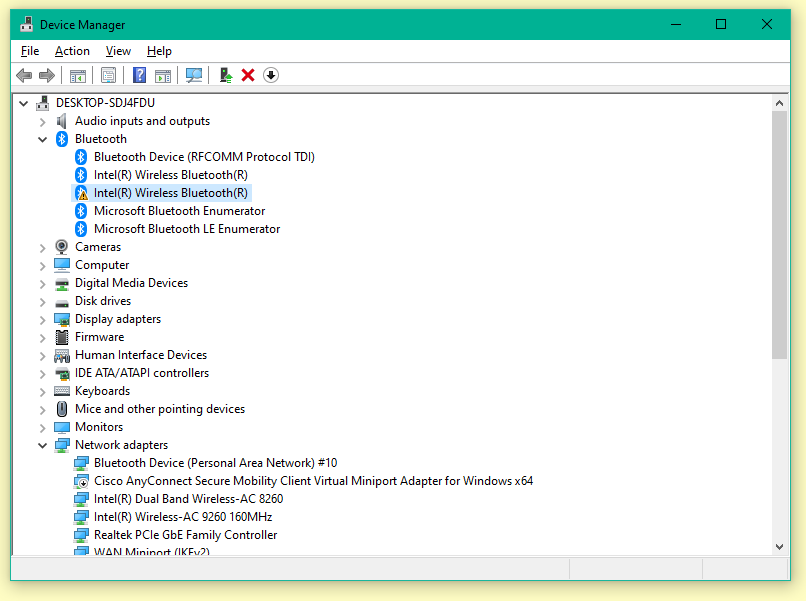Click the Back arrow toolbar icon
Image resolution: width=806 pixels, height=601 pixels.
pyautogui.click(x=24, y=76)
